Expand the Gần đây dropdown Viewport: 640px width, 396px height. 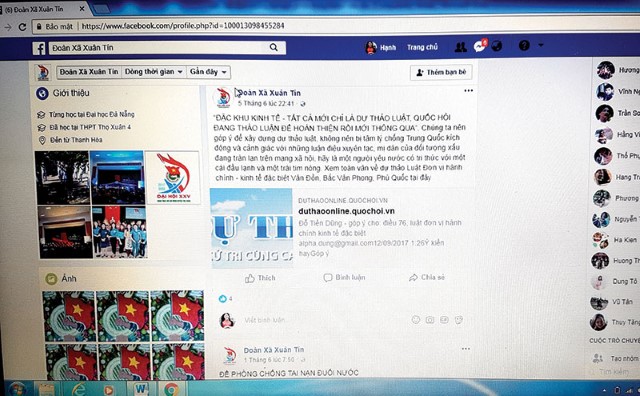click(x=208, y=72)
